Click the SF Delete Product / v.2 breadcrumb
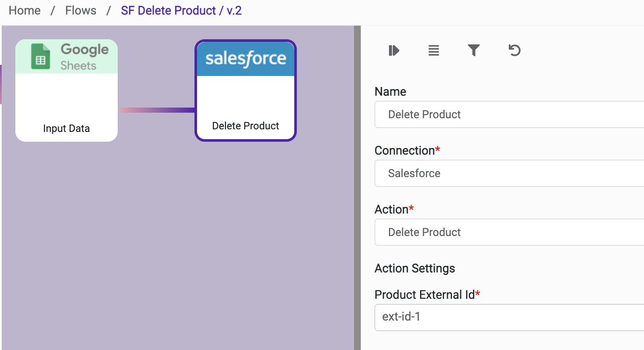The height and width of the screenshot is (350, 644). pos(181,10)
